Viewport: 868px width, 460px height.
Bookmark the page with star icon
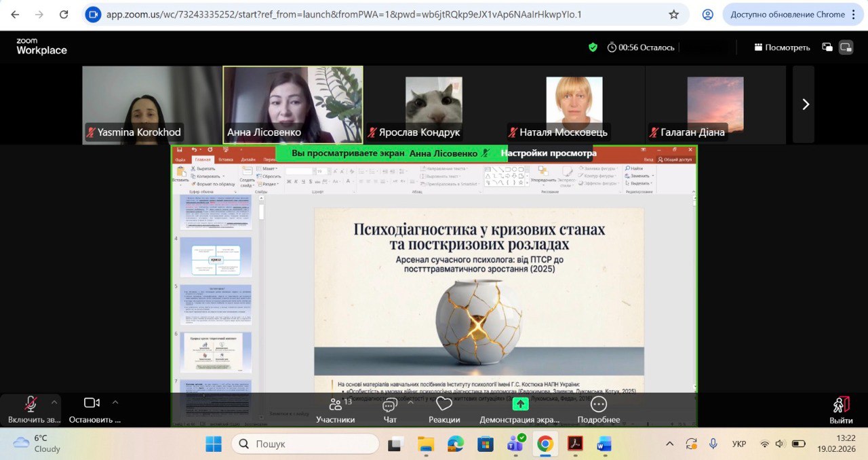click(x=673, y=14)
